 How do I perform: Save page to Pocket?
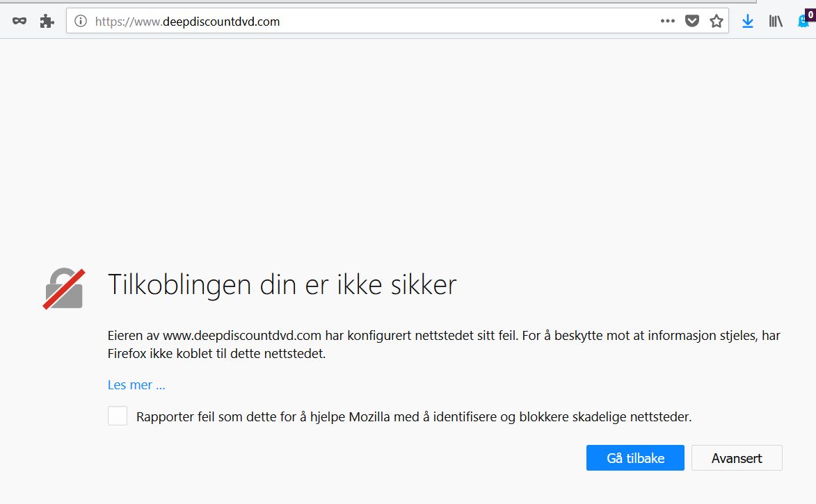tap(691, 22)
